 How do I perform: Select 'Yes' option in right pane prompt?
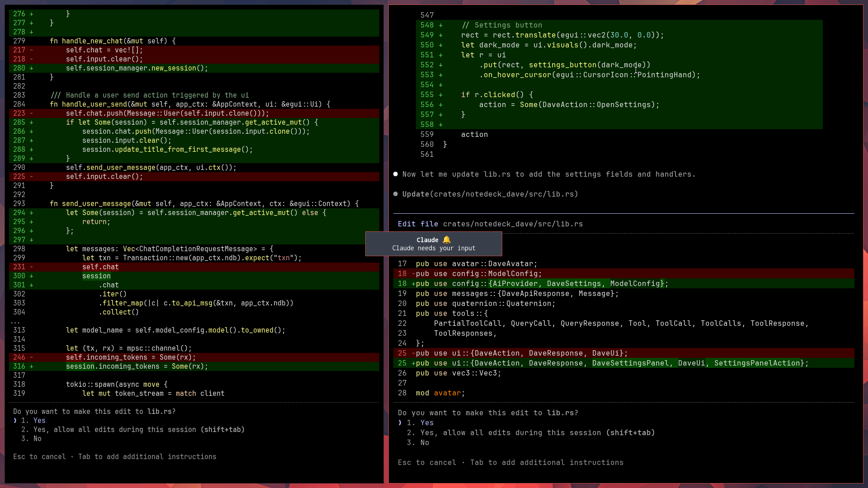[x=427, y=422]
